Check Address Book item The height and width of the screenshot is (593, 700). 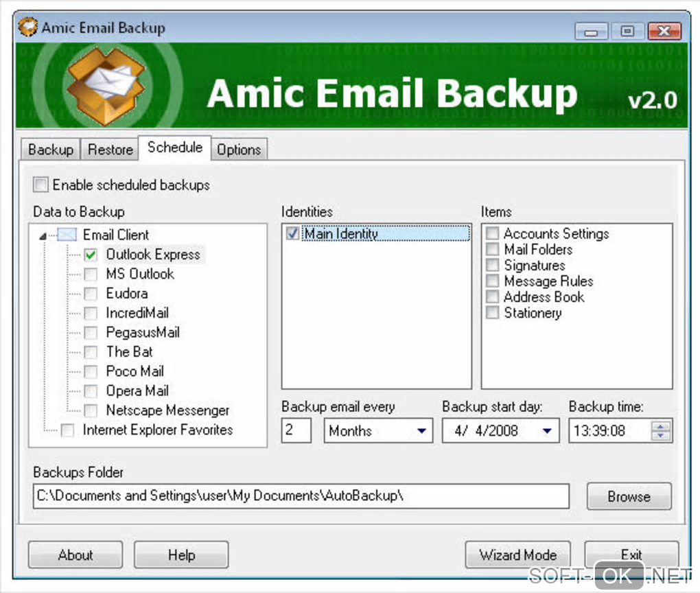493,296
